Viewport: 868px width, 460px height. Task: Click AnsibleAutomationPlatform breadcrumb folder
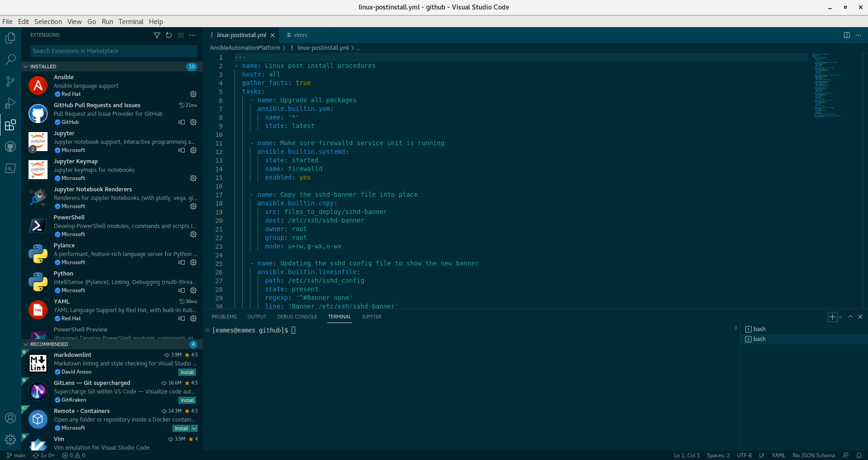coord(245,48)
